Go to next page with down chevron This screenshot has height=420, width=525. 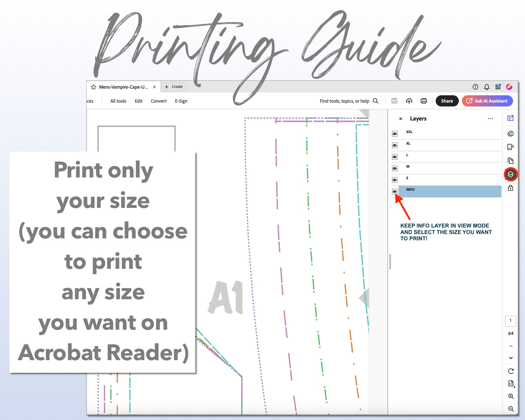[511, 358]
